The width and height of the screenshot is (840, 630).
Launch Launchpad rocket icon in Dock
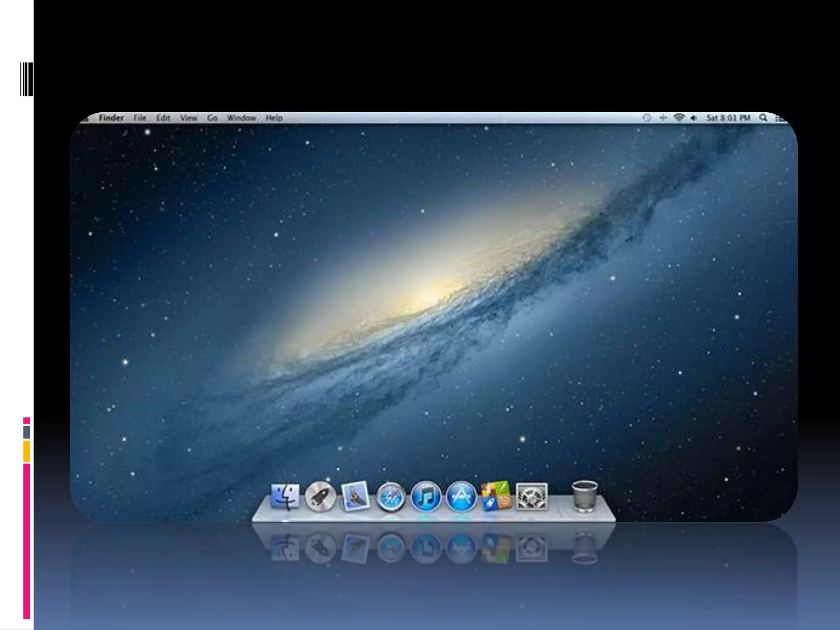pos(320,497)
